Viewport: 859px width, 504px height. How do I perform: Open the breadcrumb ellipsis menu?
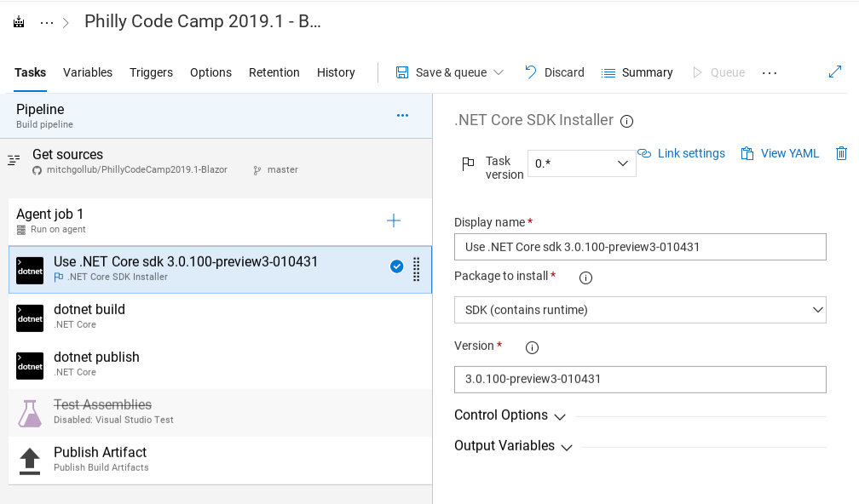click(x=47, y=23)
